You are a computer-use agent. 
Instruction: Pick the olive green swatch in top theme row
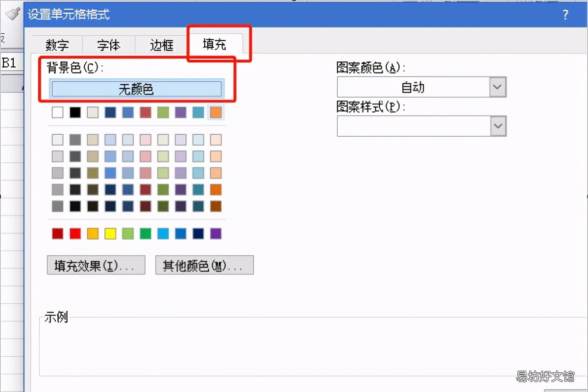tap(163, 112)
